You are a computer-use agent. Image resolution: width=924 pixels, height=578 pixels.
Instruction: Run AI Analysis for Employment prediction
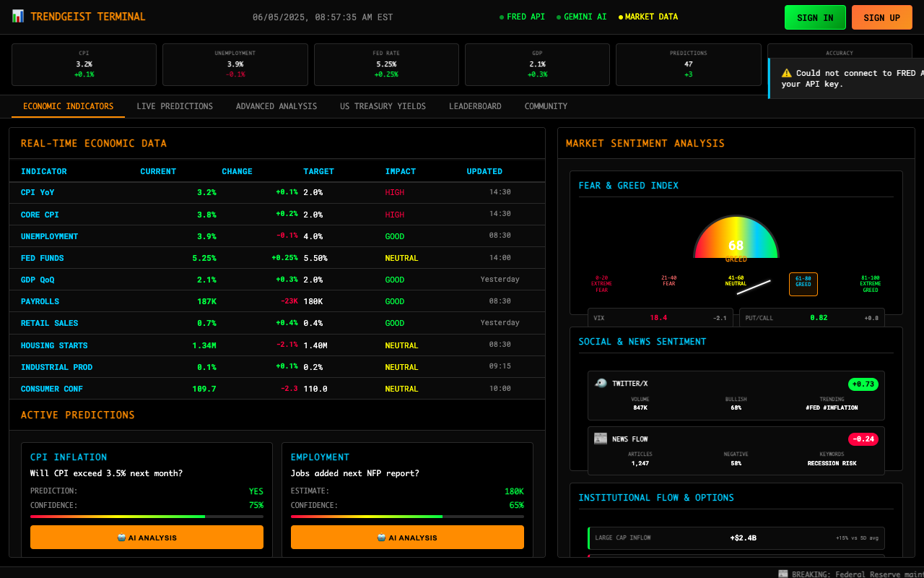407,538
